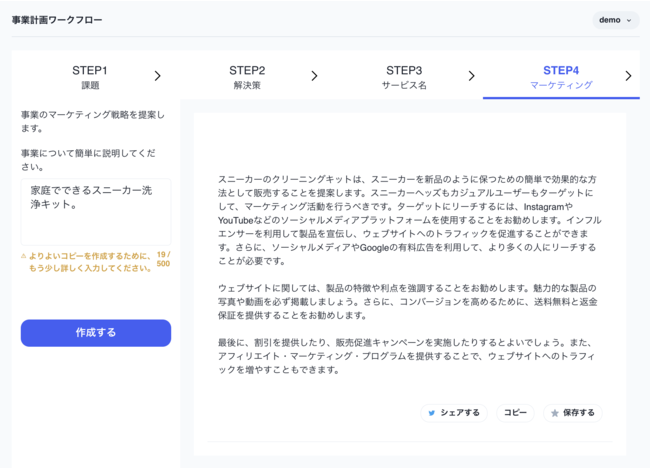Switch to the STEP1 課題 tab
The height and width of the screenshot is (468, 650).
point(90,77)
